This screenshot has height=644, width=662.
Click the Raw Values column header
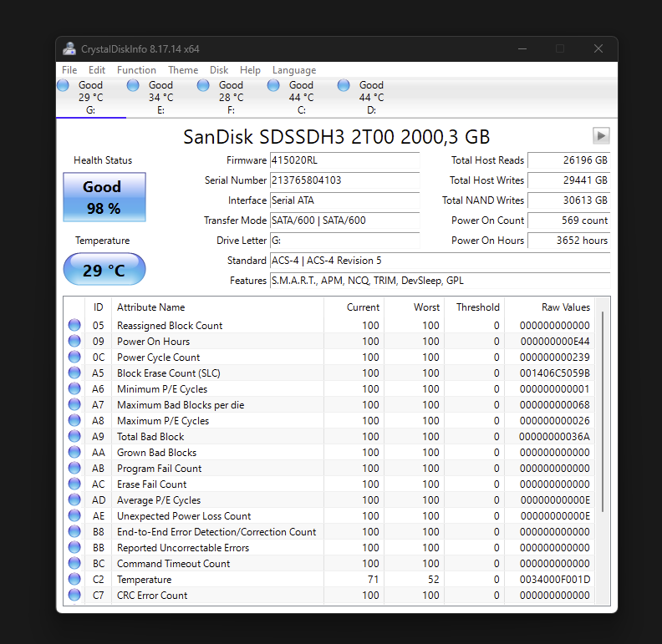[x=550, y=307]
